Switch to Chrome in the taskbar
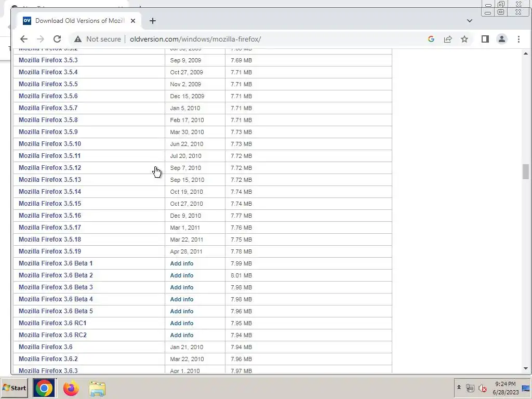 point(44,388)
